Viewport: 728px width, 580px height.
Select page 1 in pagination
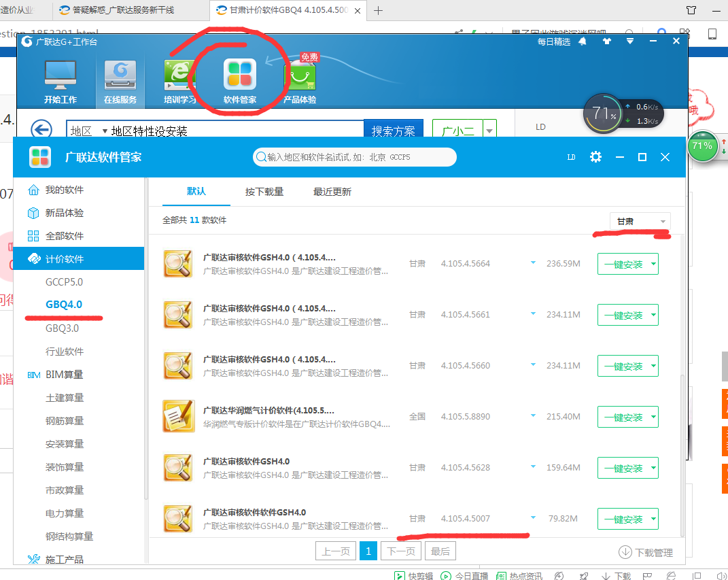(x=368, y=551)
